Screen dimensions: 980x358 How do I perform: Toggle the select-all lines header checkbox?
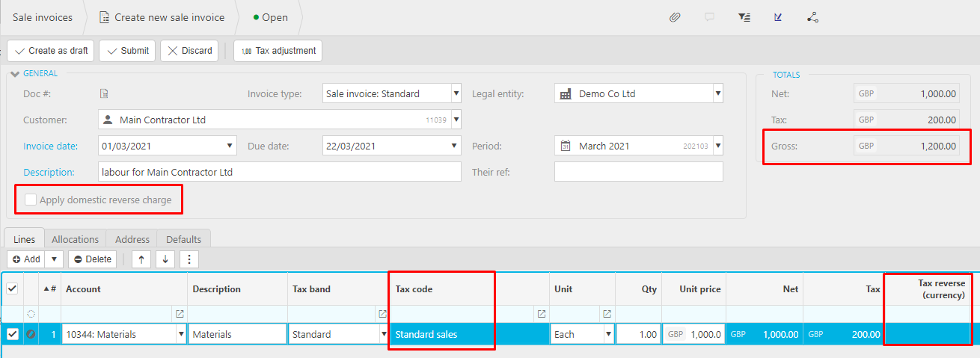coord(13,289)
